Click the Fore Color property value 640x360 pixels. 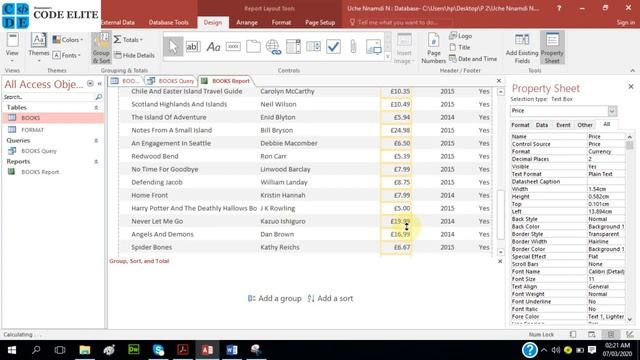click(x=606, y=317)
